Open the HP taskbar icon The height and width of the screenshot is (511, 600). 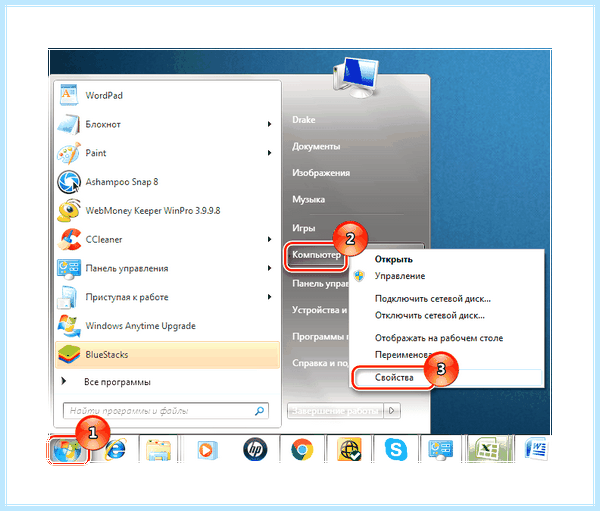coord(255,449)
